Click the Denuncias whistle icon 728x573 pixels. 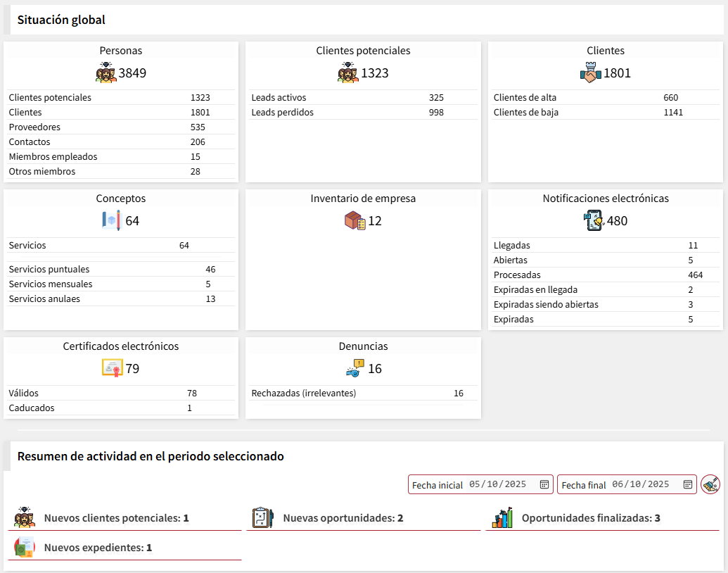(x=355, y=369)
